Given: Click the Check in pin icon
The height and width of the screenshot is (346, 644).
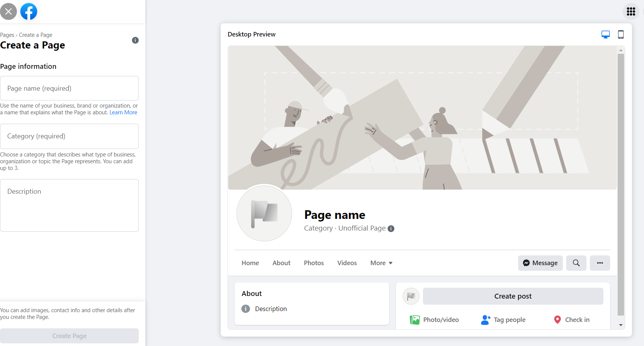Looking at the screenshot, I should [x=558, y=320].
